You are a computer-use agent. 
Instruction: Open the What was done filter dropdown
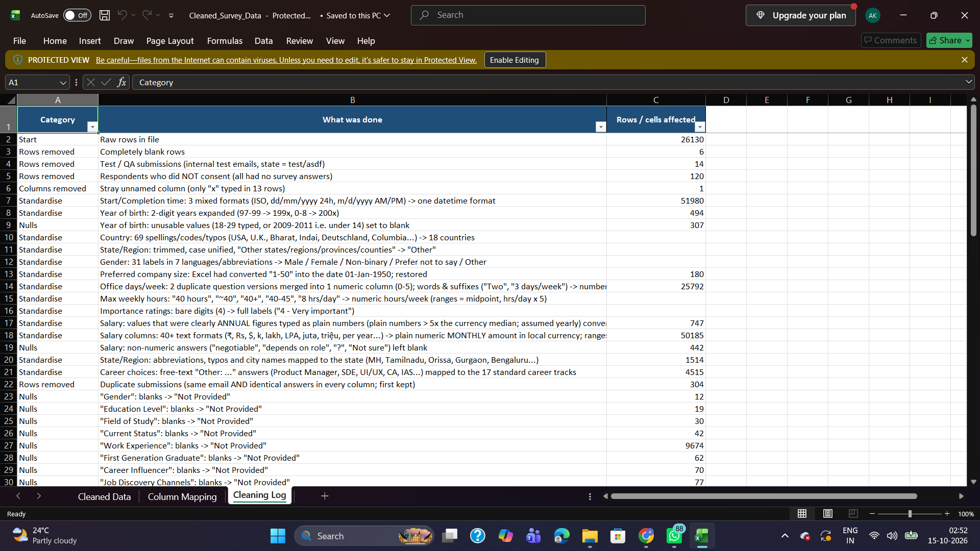600,127
